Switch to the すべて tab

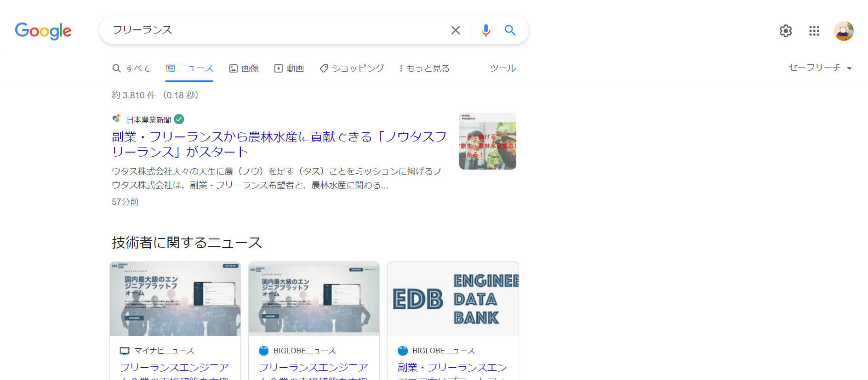click(131, 68)
